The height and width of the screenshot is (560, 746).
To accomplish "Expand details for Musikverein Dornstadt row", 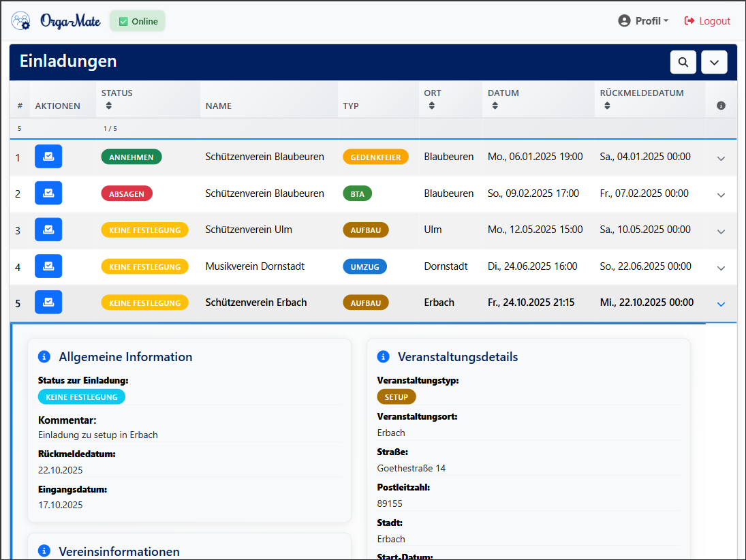I will point(721,268).
